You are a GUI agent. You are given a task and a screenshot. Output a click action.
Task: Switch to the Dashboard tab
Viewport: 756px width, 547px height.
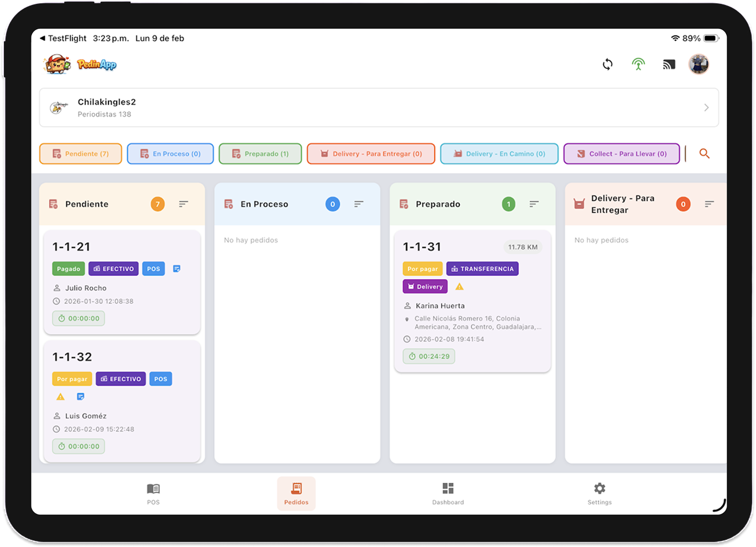(448, 493)
